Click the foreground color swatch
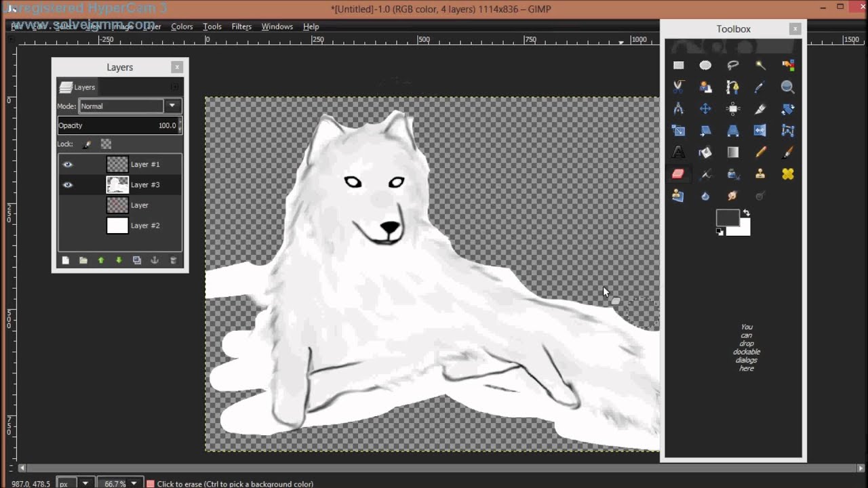 click(x=727, y=218)
